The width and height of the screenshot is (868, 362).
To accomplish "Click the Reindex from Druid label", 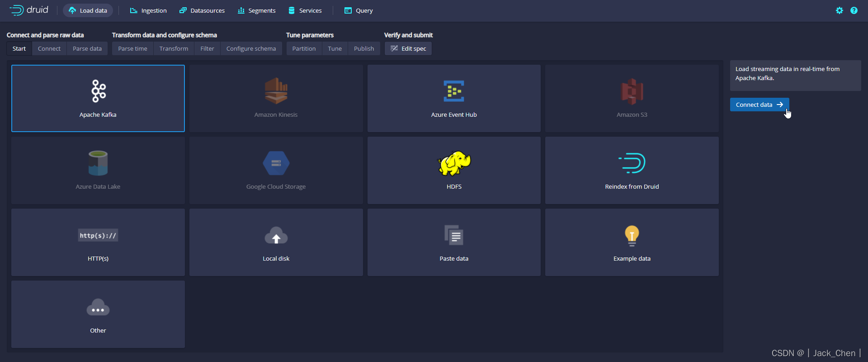I will coord(632,186).
